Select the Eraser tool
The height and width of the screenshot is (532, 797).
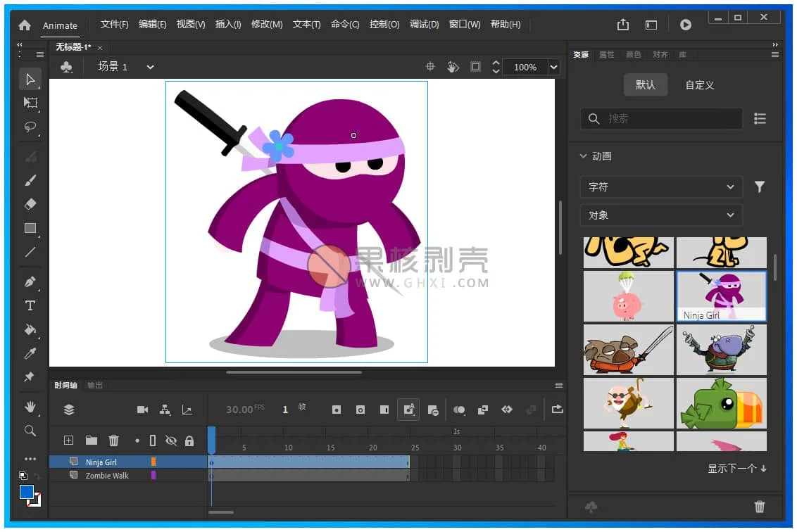[x=30, y=204]
